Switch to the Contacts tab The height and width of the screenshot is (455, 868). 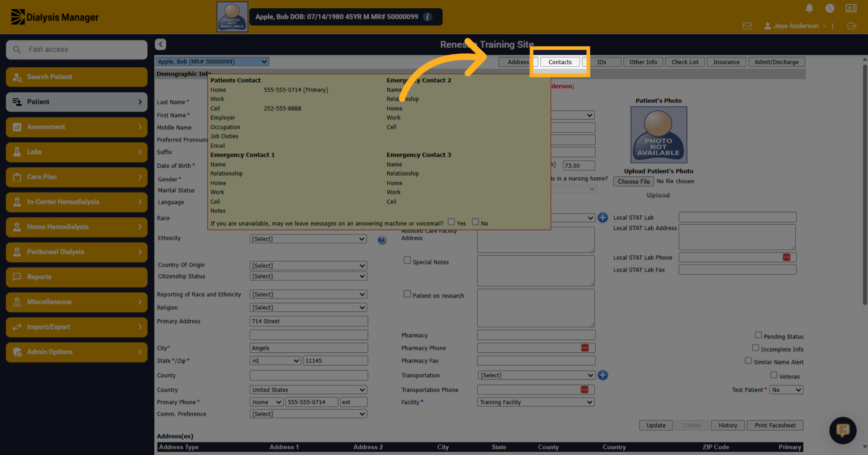560,62
